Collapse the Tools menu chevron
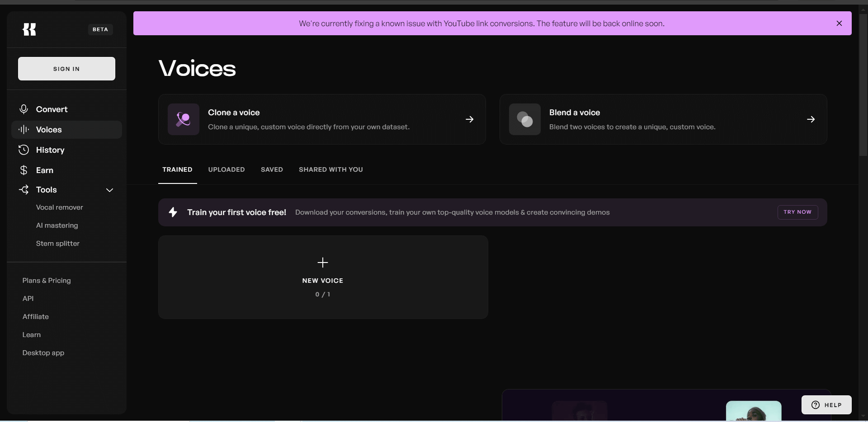 pyautogui.click(x=109, y=190)
